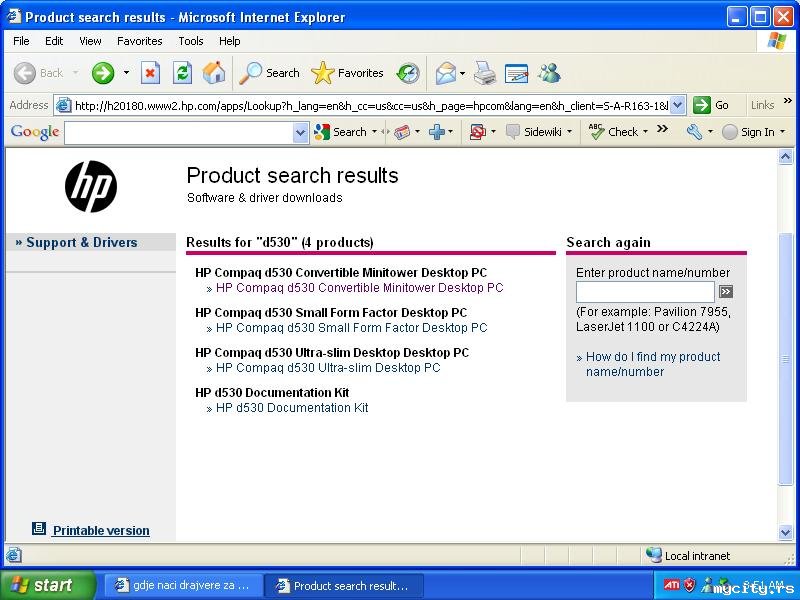Click the page icon in the address bar
Viewport: 800px width, 600px height.
tap(63, 105)
